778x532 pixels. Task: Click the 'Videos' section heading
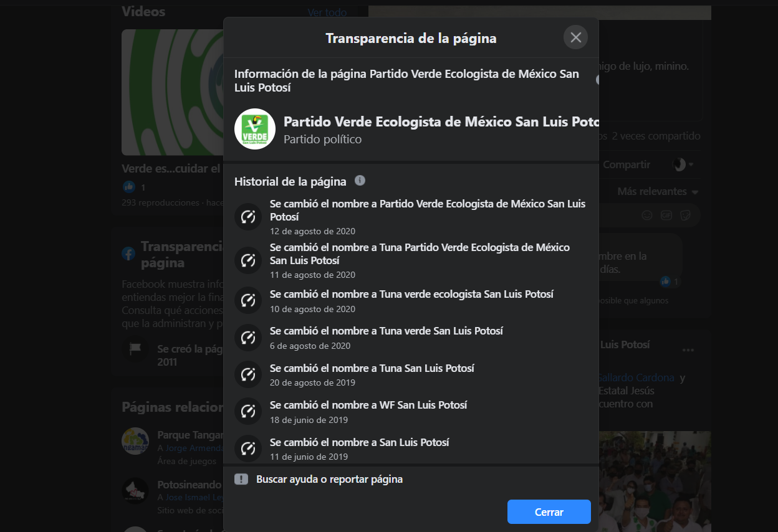(143, 11)
